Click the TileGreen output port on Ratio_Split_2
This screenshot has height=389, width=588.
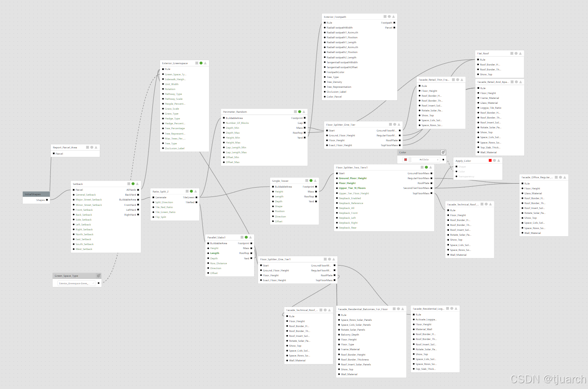(196, 197)
